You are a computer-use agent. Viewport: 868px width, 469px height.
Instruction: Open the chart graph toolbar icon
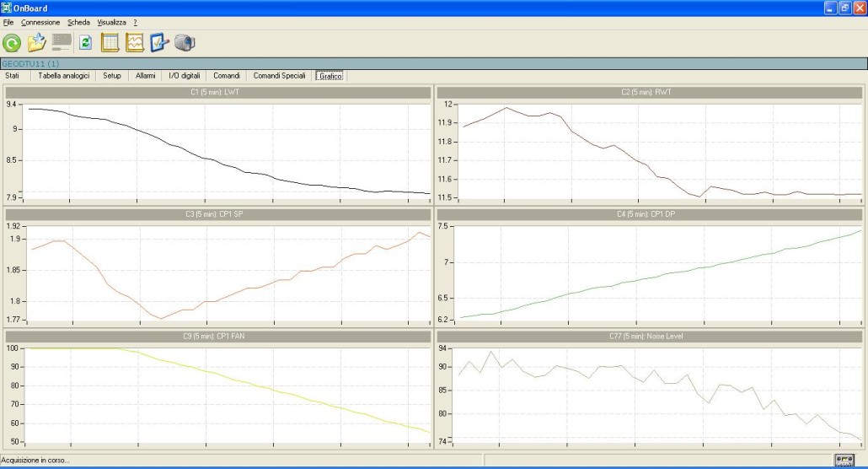(x=135, y=42)
